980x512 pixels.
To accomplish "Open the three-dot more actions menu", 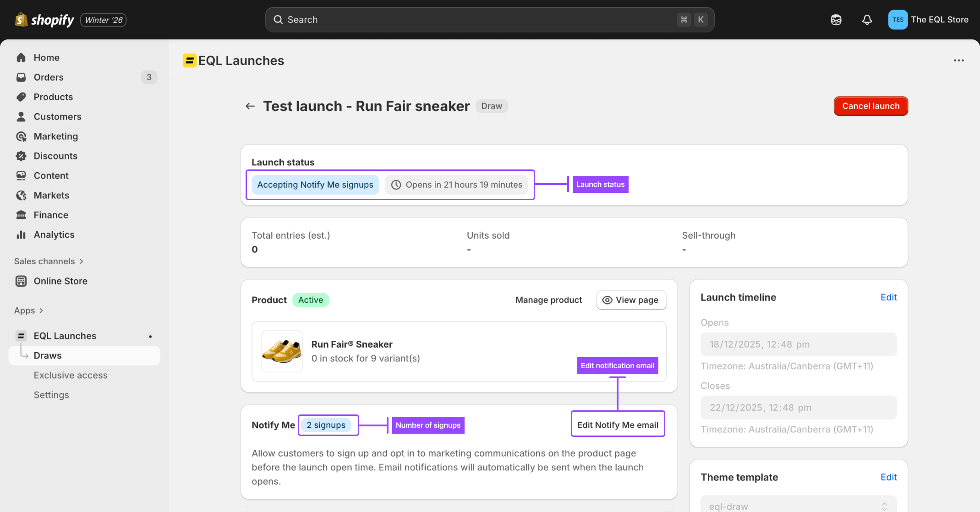I will tap(958, 60).
